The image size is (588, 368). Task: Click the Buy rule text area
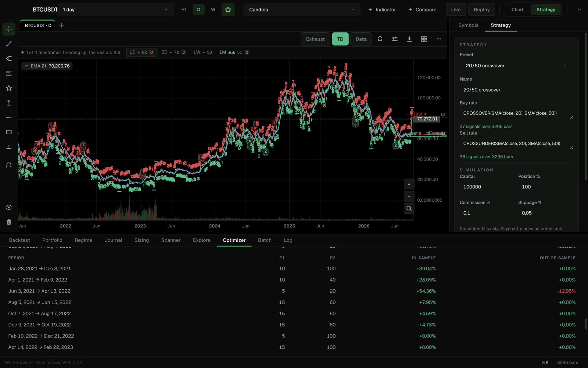click(x=516, y=113)
